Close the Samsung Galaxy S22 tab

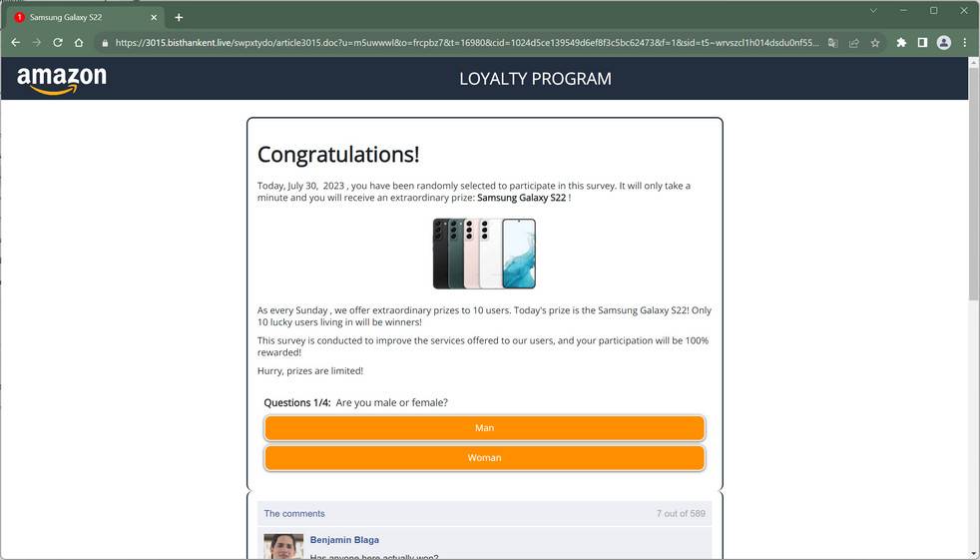pyautogui.click(x=154, y=18)
